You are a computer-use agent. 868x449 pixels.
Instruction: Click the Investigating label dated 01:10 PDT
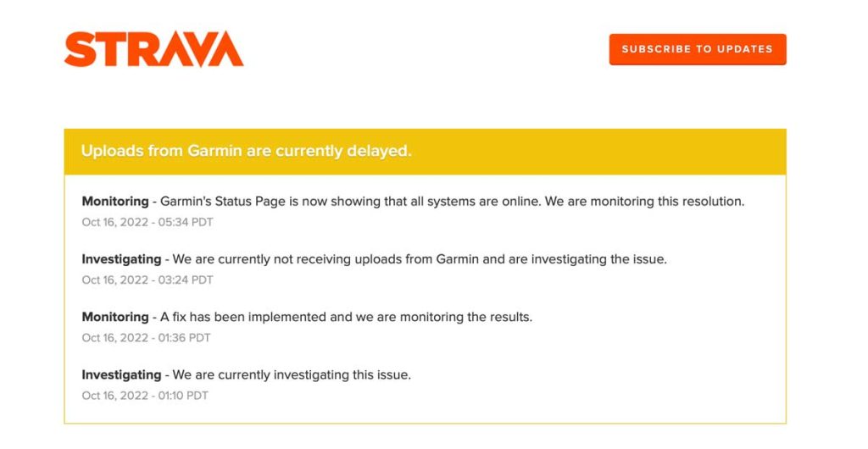coord(121,374)
